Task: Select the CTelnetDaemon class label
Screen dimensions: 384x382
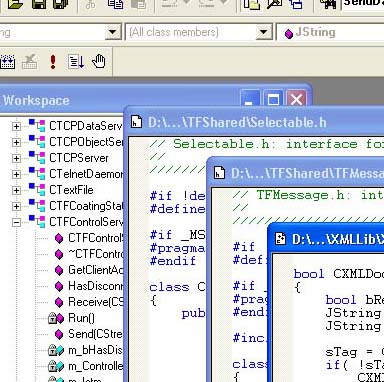Action: point(86,174)
